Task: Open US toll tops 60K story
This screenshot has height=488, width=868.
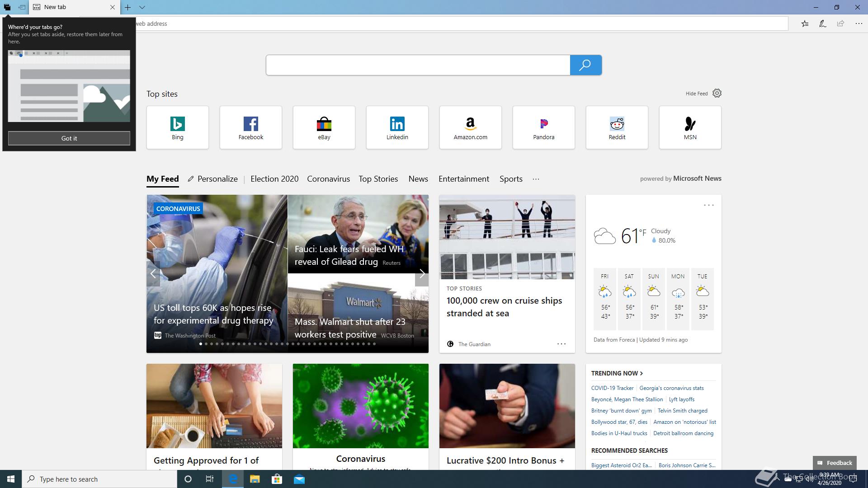Action: [x=213, y=314]
